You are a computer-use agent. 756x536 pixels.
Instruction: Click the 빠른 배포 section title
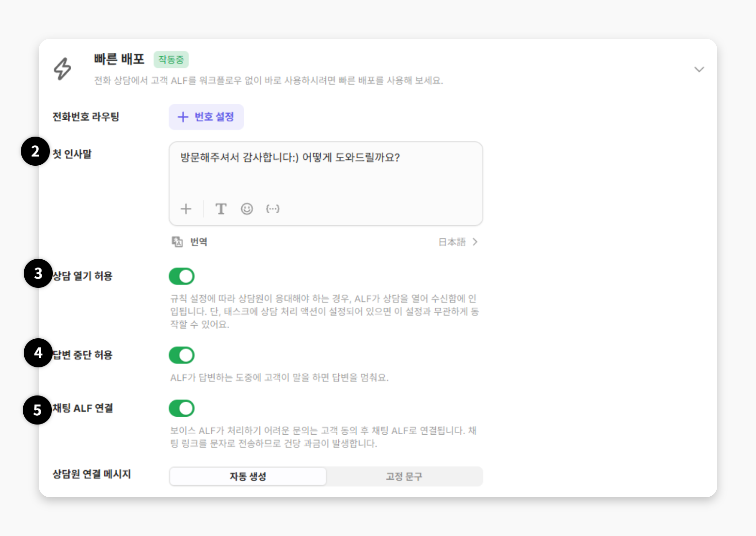point(119,59)
